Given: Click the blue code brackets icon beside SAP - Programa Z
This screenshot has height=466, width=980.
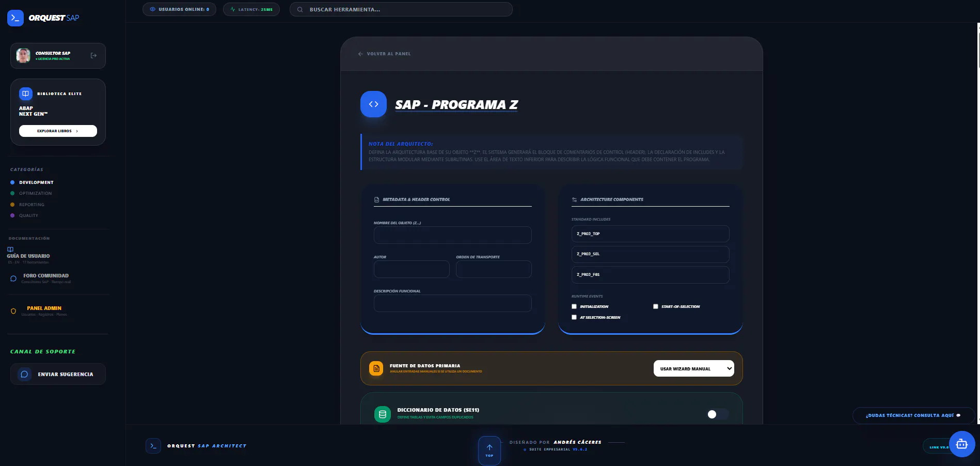Looking at the screenshot, I should (x=373, y=104).
